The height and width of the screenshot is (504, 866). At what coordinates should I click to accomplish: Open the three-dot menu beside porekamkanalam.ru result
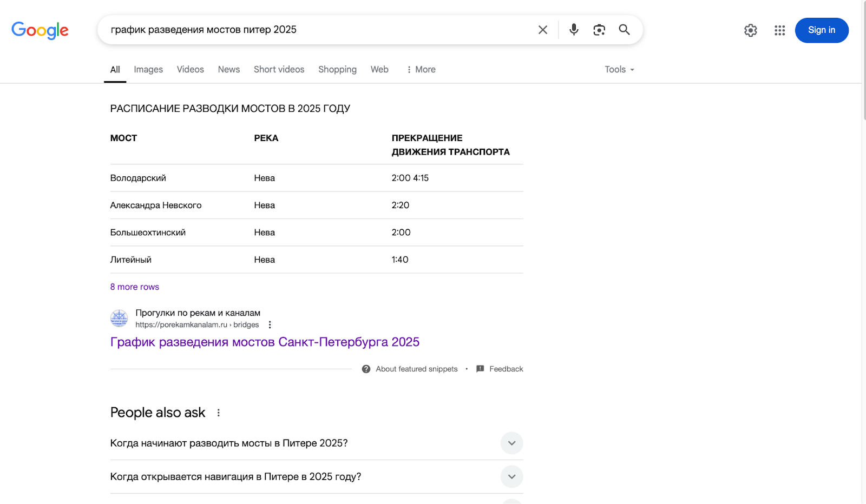(270, 324)
